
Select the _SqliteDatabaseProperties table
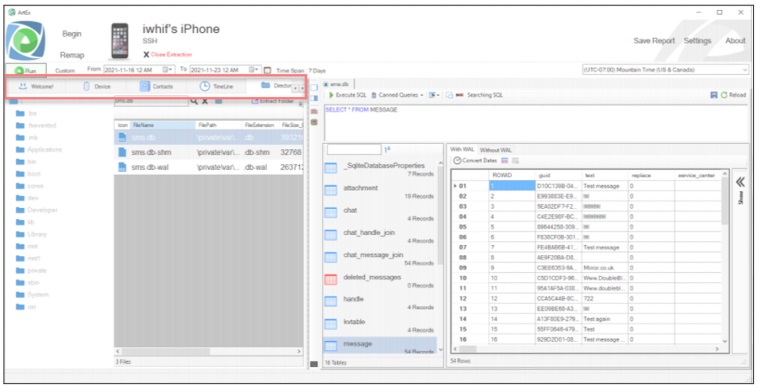(381, 169)
